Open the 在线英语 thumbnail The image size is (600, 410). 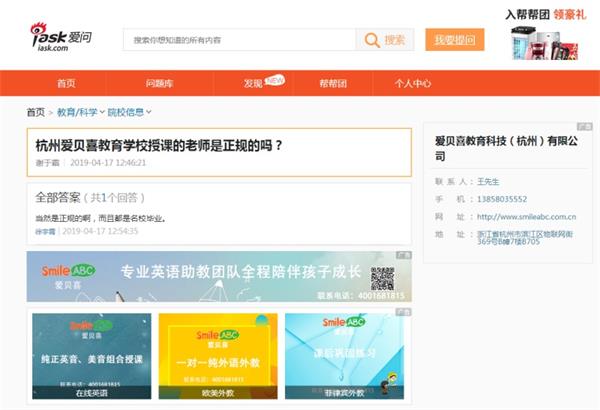click(x=92, y=356)
